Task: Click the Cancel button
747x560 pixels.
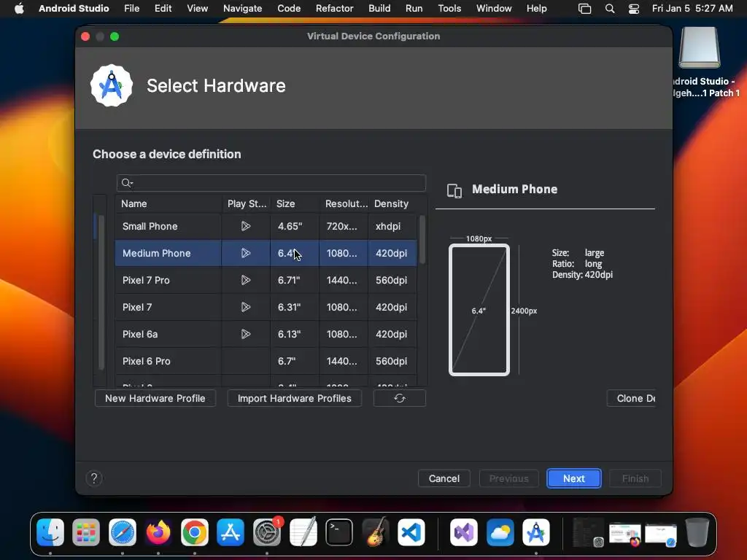Action: [444, 478]
